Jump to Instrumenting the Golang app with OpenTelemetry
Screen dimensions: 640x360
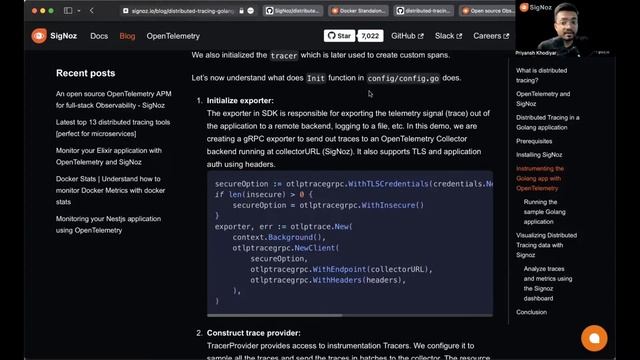[540, 178]
